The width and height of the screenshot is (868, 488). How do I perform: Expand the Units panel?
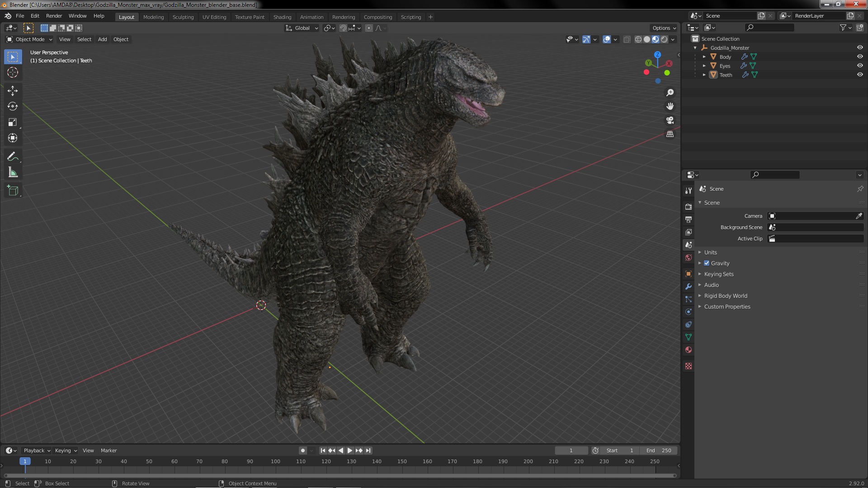[x=710, y=252]
